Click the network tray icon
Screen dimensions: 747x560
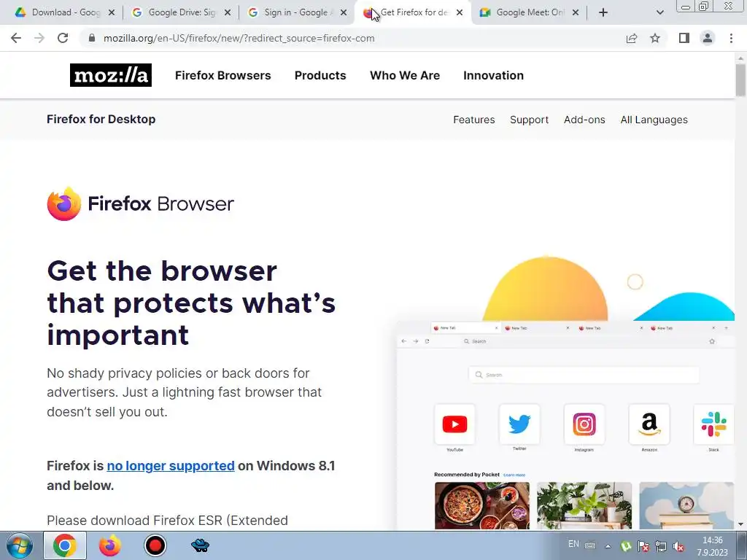[661, 547]
